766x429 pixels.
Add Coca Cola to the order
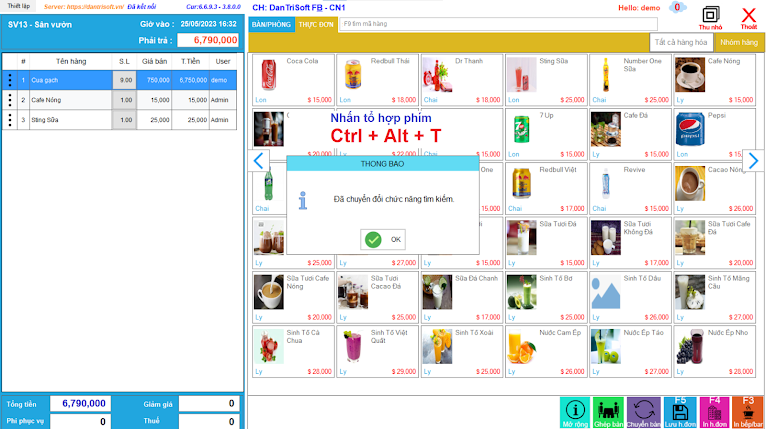[293, 80]
